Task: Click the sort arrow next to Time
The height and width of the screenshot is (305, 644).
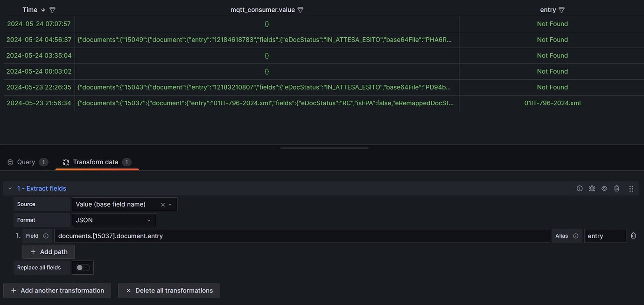Action: pyautogui.click(x=42, y=9)
